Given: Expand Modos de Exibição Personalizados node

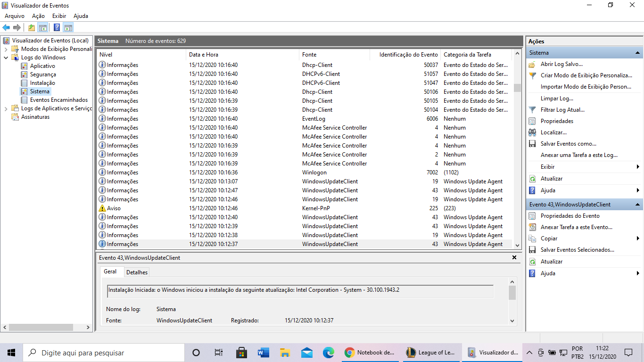Looking at the screenshot, I should coord(6,49).
